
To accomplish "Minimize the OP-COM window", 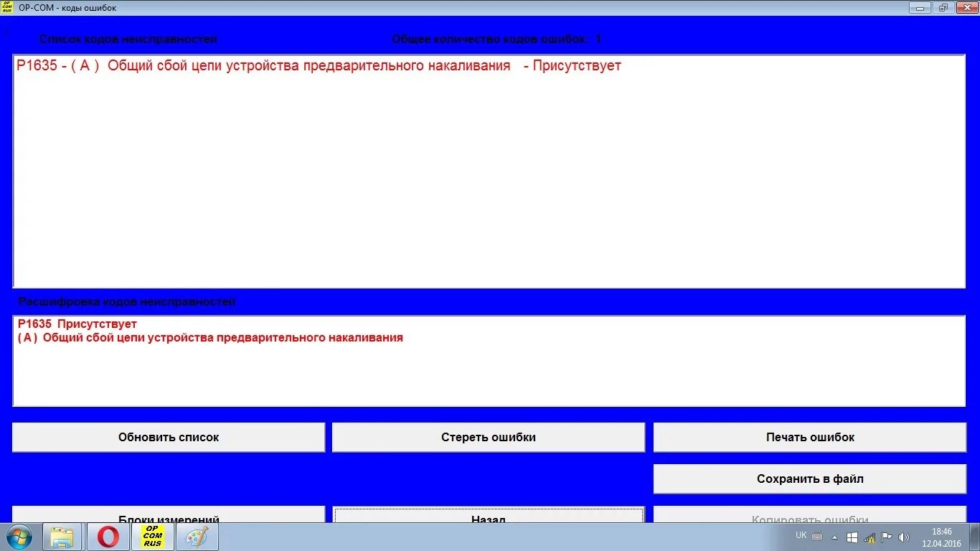I will click(920, 7).
